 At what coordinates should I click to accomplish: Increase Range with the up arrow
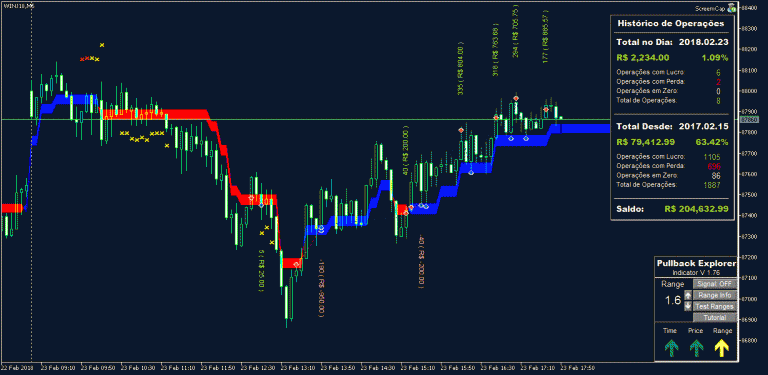point(688,295)
